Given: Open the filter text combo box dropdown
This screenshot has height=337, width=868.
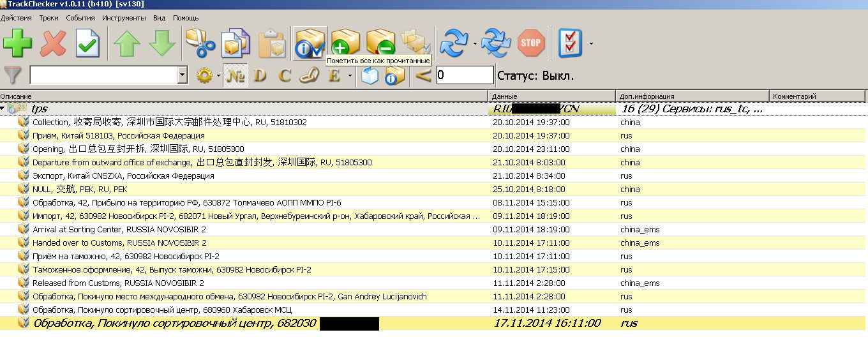Looking at the screenshot, I should [183, 76].
